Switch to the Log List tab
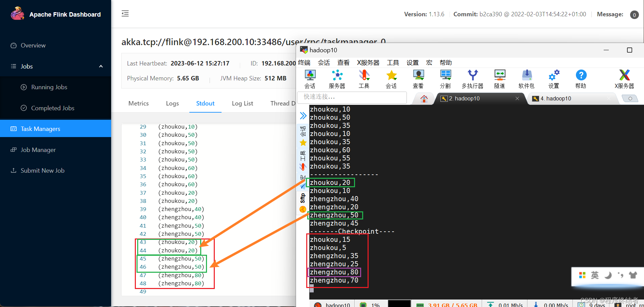The height and width of the screenshot is (307, 644). (243, 103)
